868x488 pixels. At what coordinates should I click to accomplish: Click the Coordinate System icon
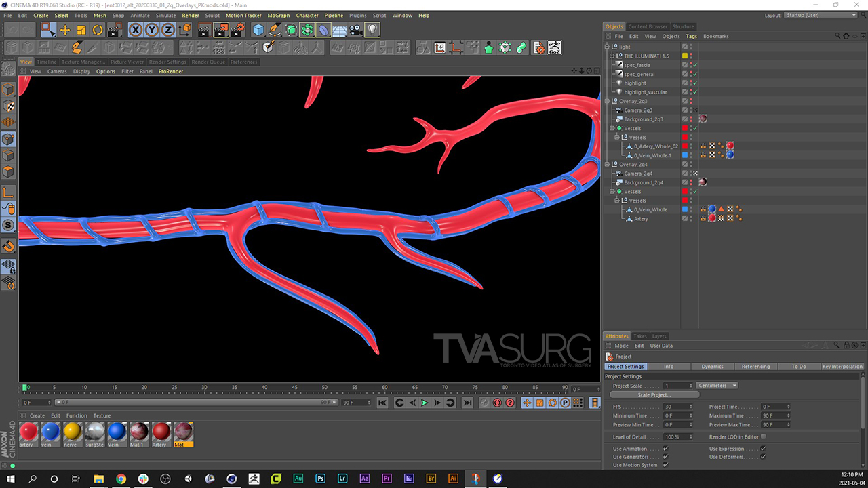(184, 30)
